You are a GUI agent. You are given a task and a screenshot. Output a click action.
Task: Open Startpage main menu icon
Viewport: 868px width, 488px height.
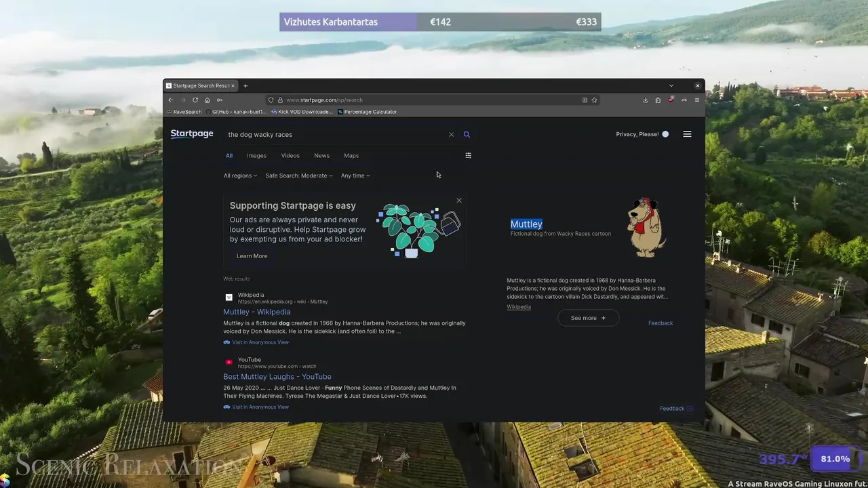[x=687, y=134]
